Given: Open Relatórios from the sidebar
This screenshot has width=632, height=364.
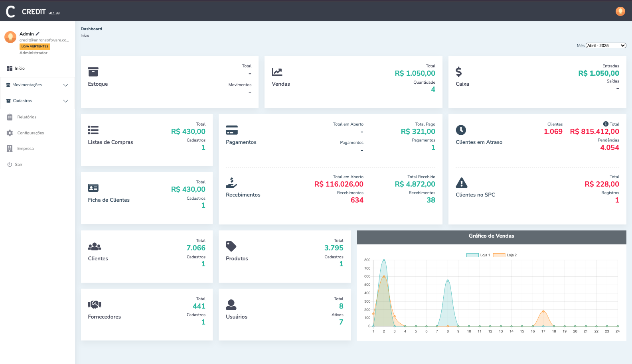Looking at the screenshot, I should point(27,117).
